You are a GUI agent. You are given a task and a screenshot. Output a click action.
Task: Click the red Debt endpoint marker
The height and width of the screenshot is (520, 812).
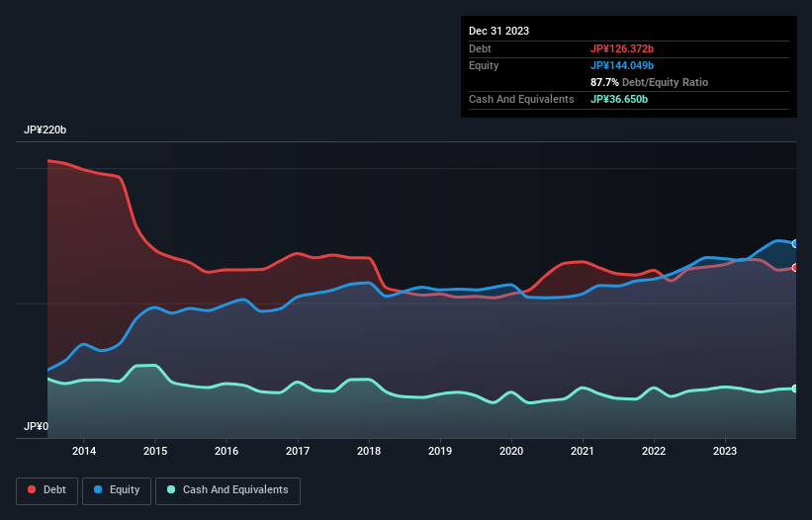click(x=795, y=268)
